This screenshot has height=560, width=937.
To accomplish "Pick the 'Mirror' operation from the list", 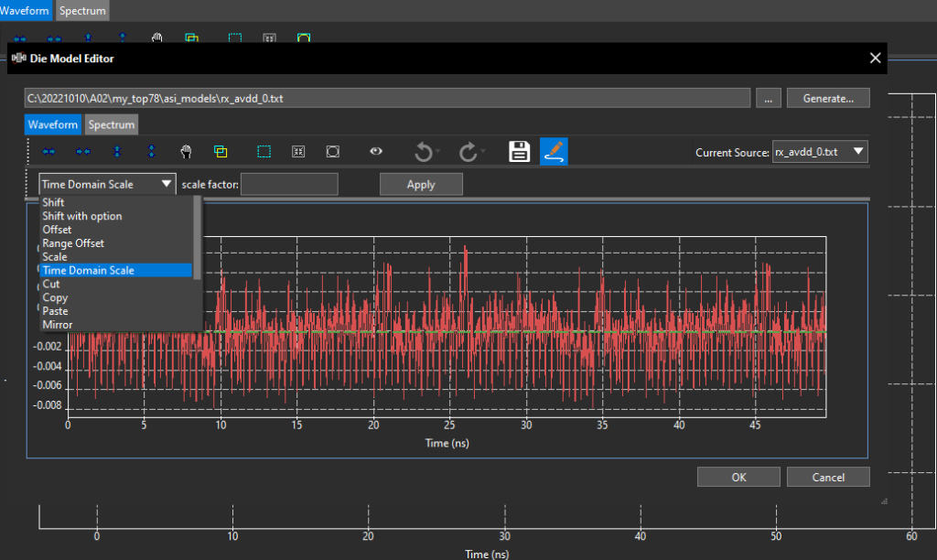I will (x=58, y=325).
